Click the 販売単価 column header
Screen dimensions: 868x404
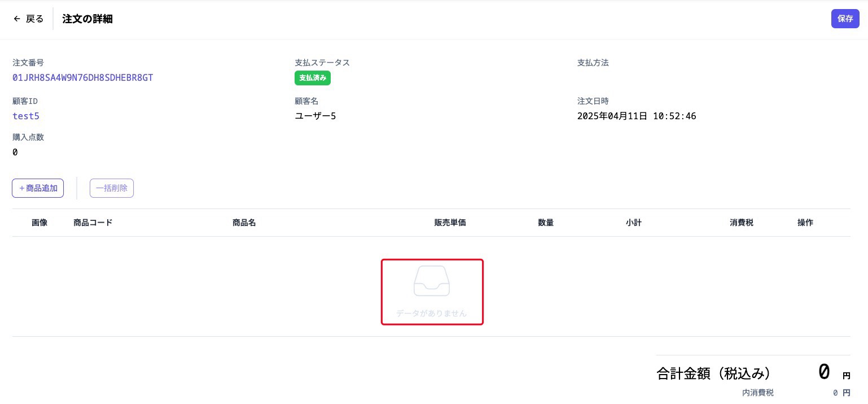(x=450, y=223)
